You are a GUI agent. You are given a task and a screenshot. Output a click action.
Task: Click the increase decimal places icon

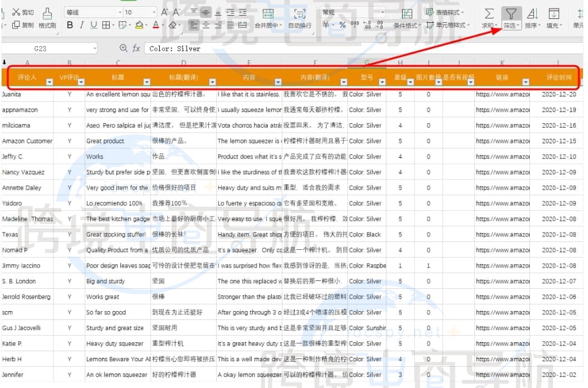coord(367,25)
